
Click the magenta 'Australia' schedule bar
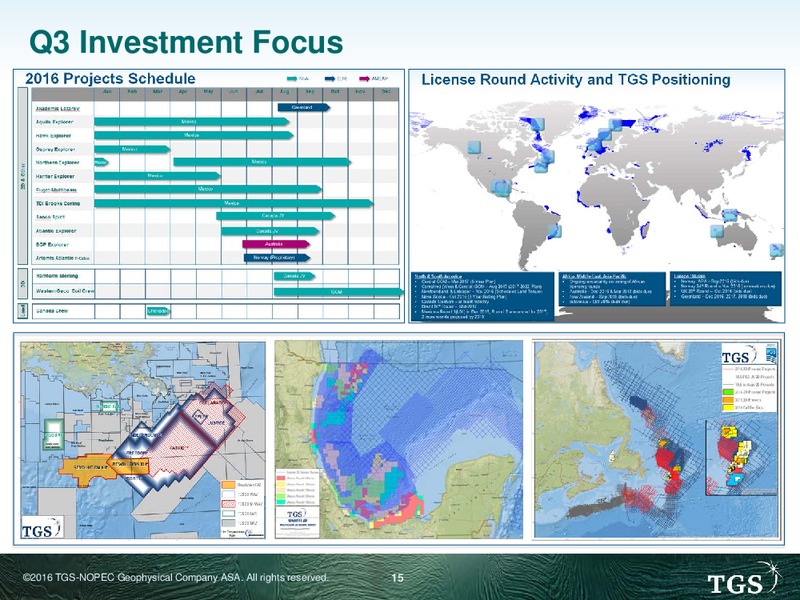[x=276, y=244]
